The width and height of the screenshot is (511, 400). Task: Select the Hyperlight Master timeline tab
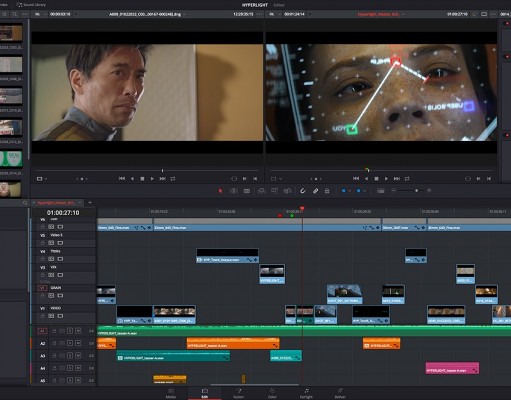pos(56,203)
